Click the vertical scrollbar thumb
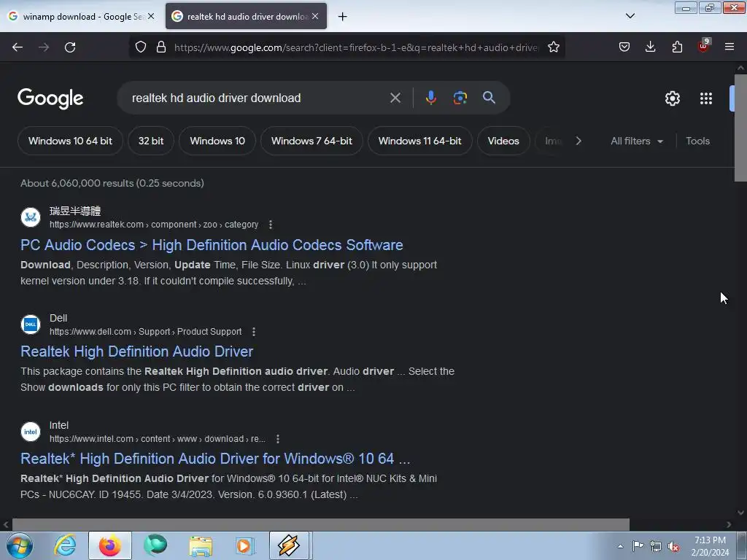747x560 pixels. coord(740,128)
